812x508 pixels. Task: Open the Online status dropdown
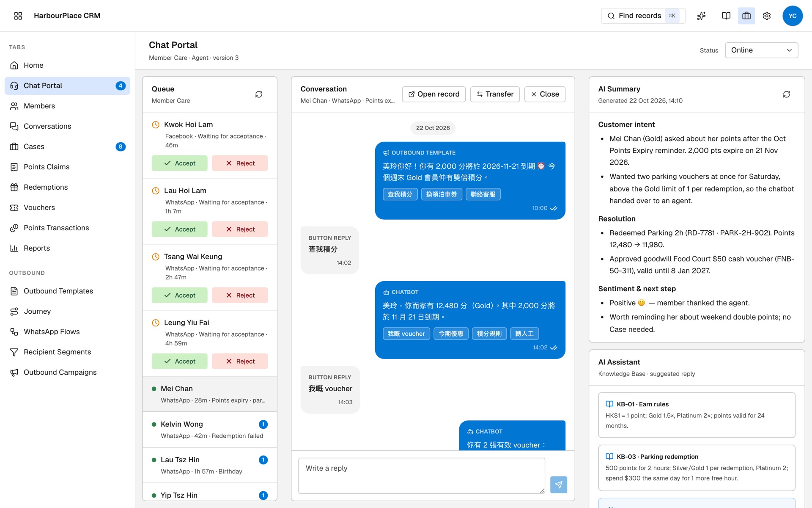click(761, 50)
